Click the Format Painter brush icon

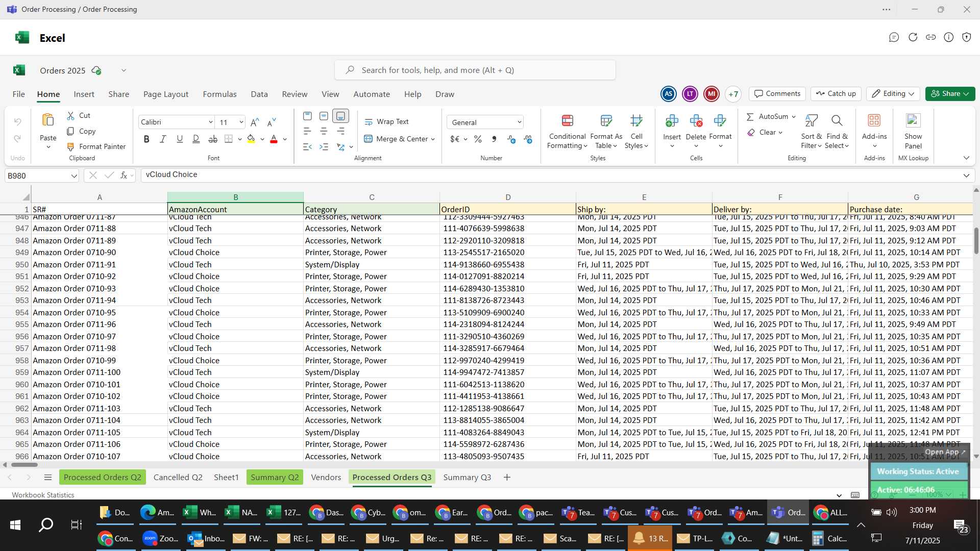pos(71,146)
